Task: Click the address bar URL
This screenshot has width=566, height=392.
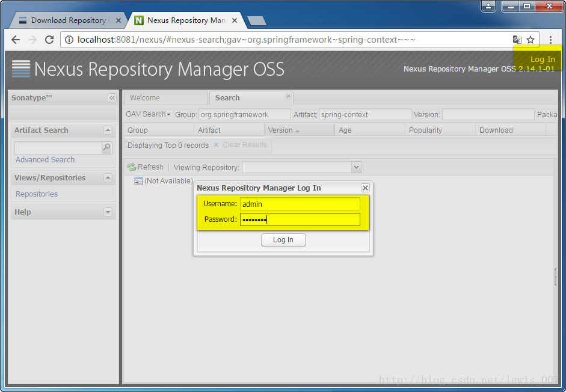Action: pyautogui.click(x=246, y=40)
